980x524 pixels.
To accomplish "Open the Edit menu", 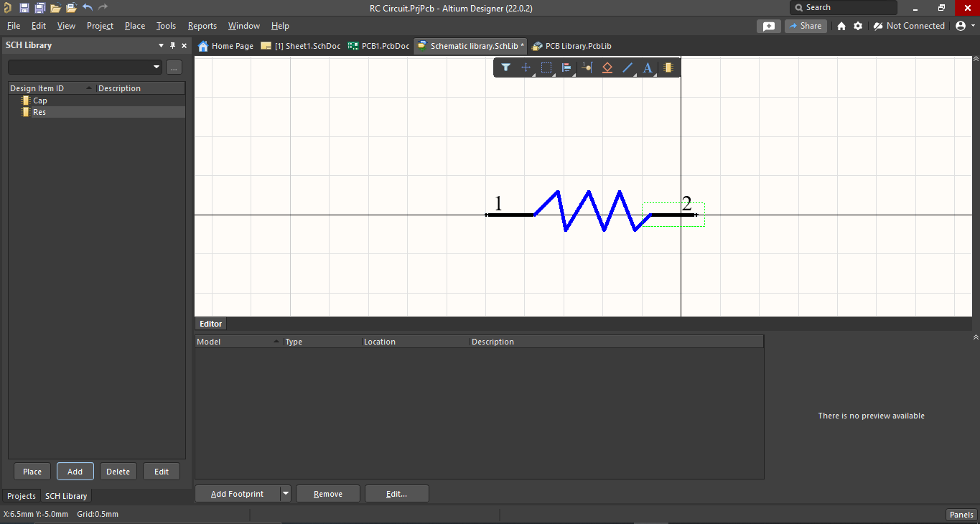I will pyautogui.click(x=39, y=26).
